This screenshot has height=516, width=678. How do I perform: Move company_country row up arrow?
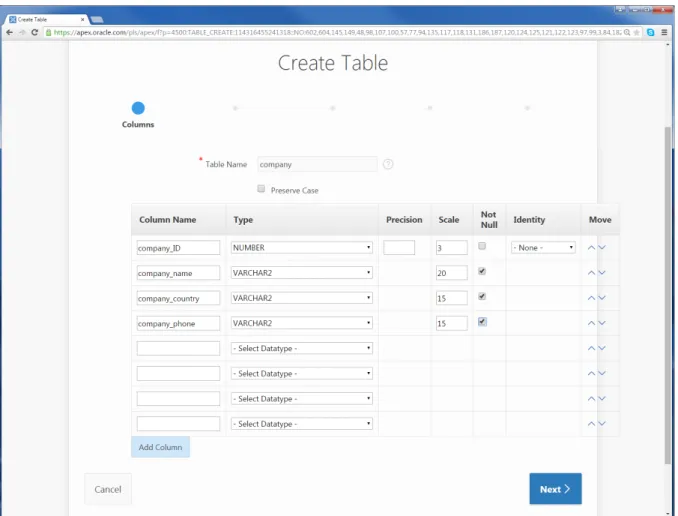591,298
